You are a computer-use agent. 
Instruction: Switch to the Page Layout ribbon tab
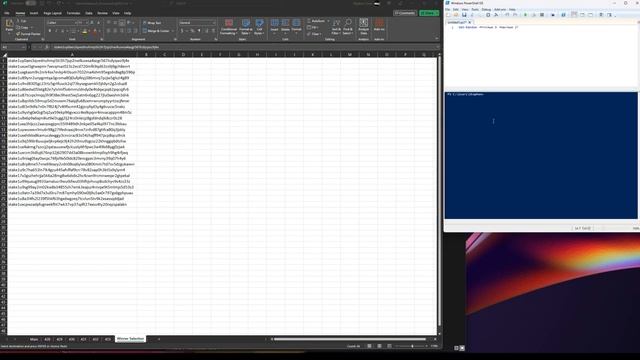tap(53, 13)
